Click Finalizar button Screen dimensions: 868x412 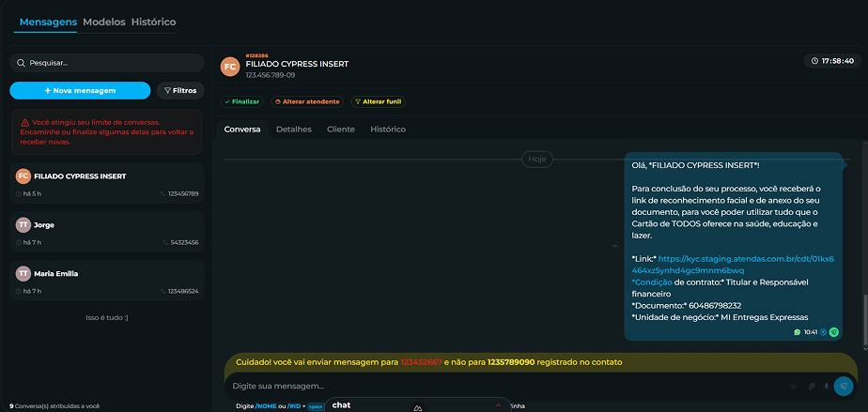[x=242, y=101]
